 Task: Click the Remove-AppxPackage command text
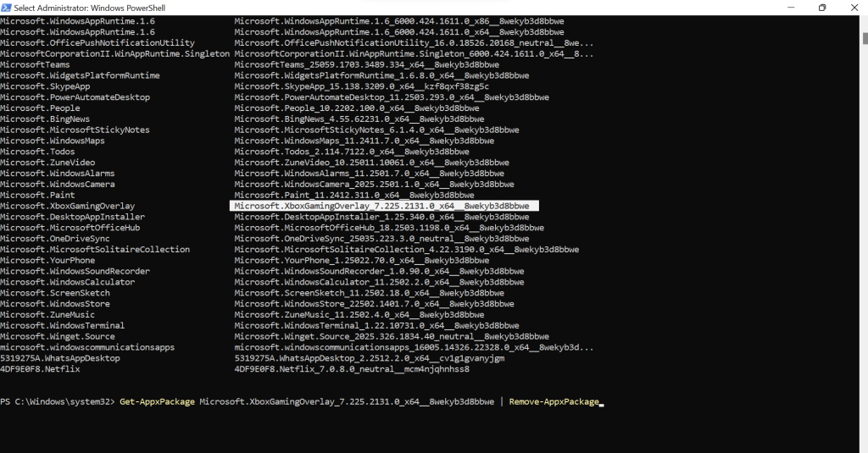tap(554, 401)
